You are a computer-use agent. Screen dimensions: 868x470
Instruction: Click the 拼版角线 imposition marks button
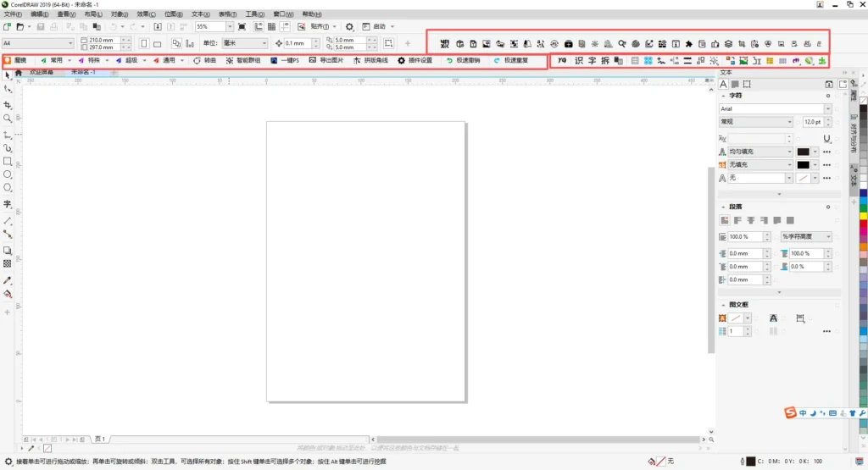point(370,61)
